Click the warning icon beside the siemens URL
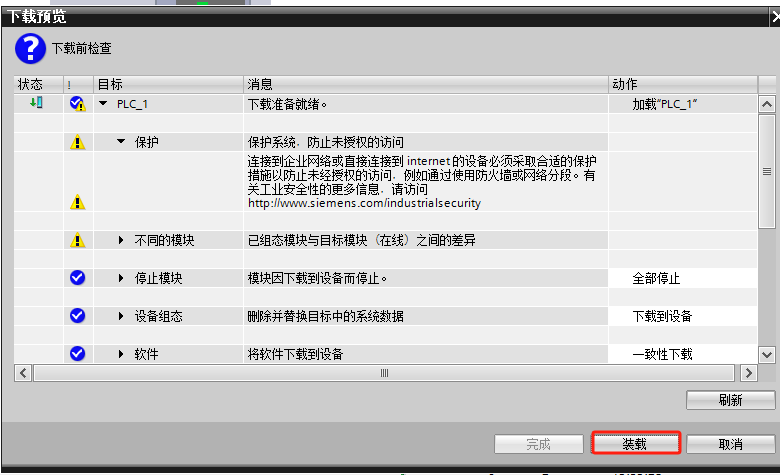The image size is (780, 475). click(x=78, y=202)
